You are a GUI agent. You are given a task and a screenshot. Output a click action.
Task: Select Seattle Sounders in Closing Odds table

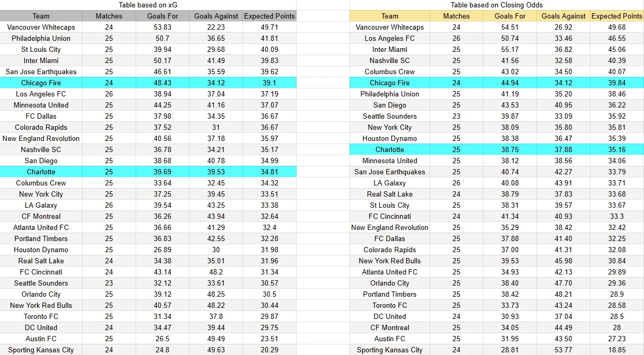click(390, 116)
